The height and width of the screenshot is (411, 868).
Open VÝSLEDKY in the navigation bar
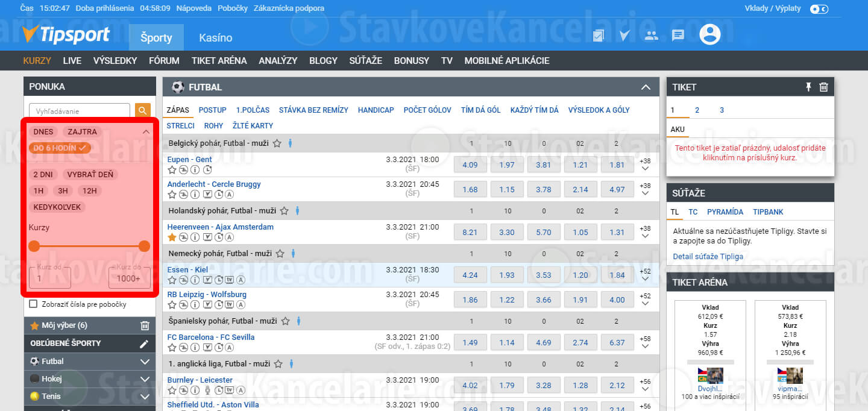[x=115, y=60]
